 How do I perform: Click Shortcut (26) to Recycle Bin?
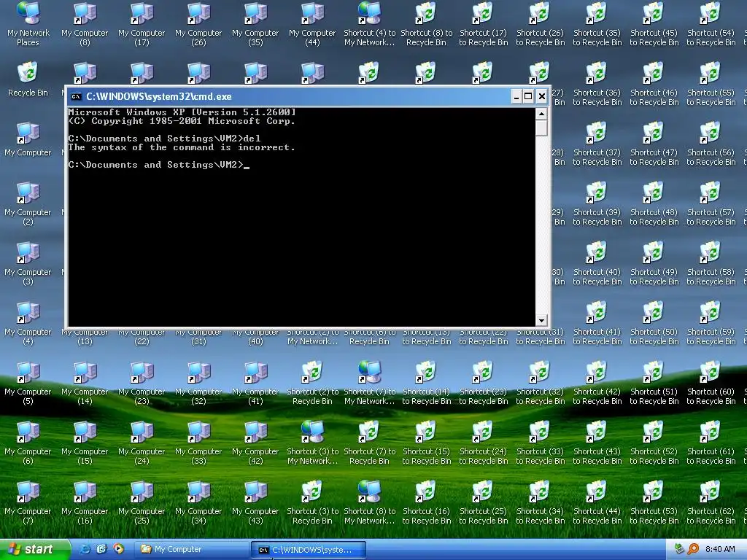[541, 24]
